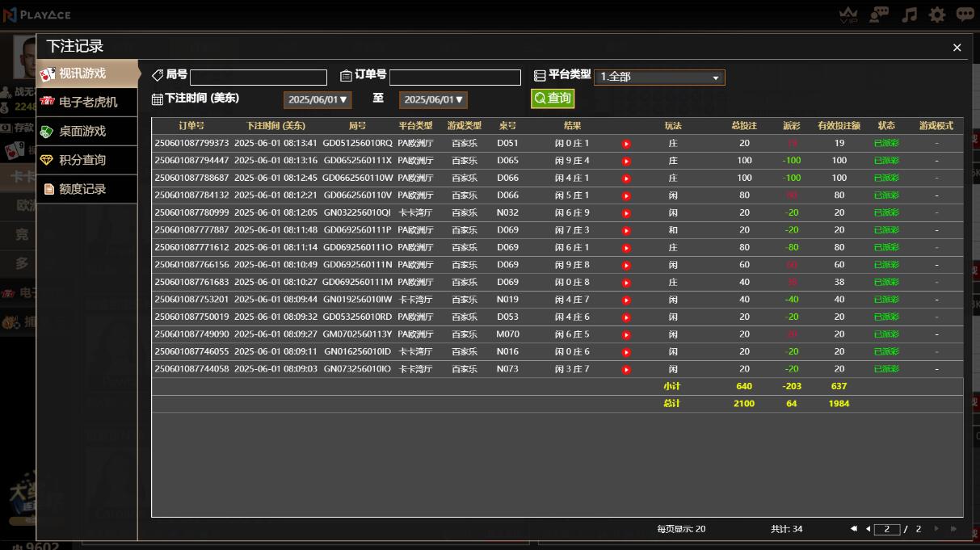This screenshot has width=980, height=550.
Task: Open the 额度记录 tab
Action: point(82,189)
